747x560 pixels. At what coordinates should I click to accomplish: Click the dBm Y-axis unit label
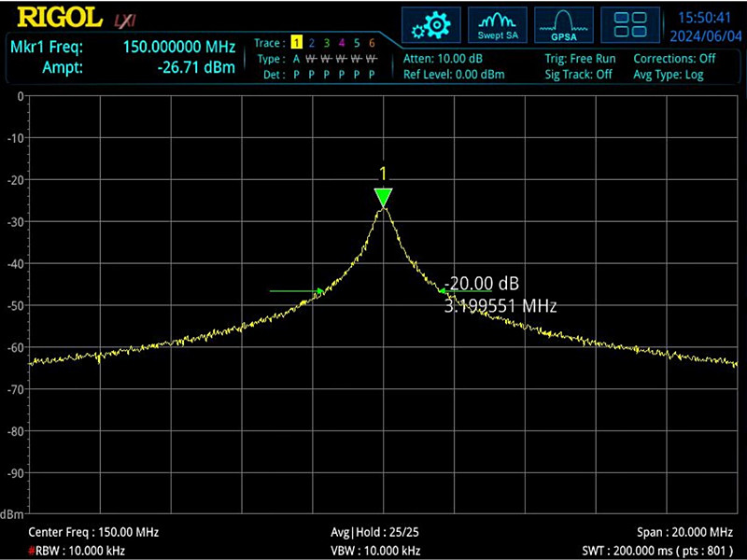click(x=12, y=514)
